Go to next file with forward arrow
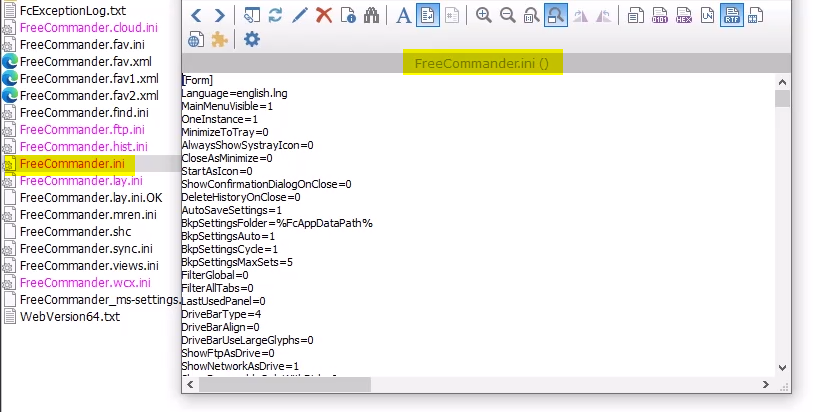Viewport: 820px width, 412px height. 220,15
